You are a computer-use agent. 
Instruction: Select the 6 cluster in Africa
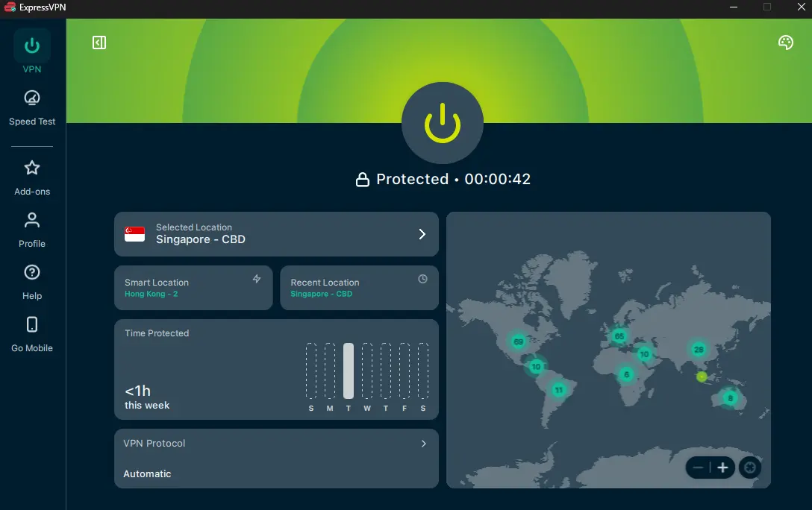pos(627,374)
